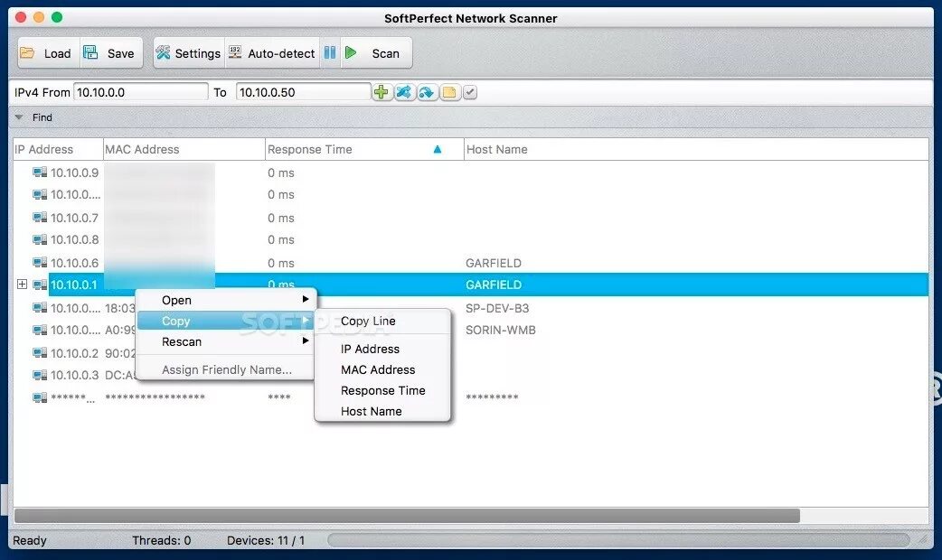The width and height of the screenshot is (942, 560).
Task: Click the Ready status text
Action: pos(30,540)
